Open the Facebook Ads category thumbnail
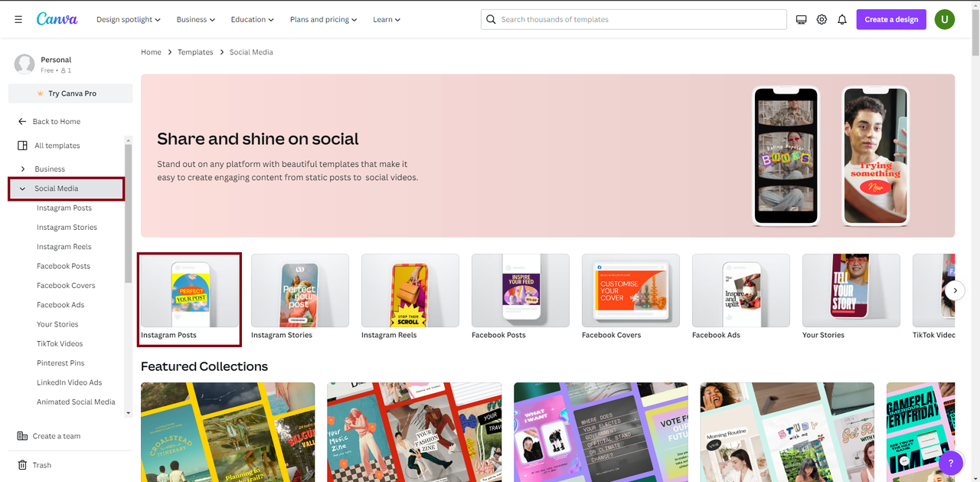Viewport: 980px width, 482px height. [x=741, y=290]
